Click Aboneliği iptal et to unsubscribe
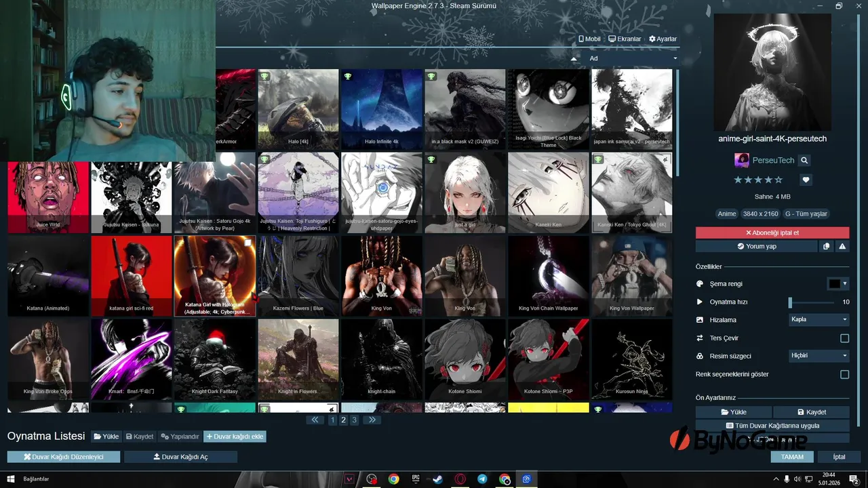The width and height of the screenshot is (868, 488). [772, 232]
